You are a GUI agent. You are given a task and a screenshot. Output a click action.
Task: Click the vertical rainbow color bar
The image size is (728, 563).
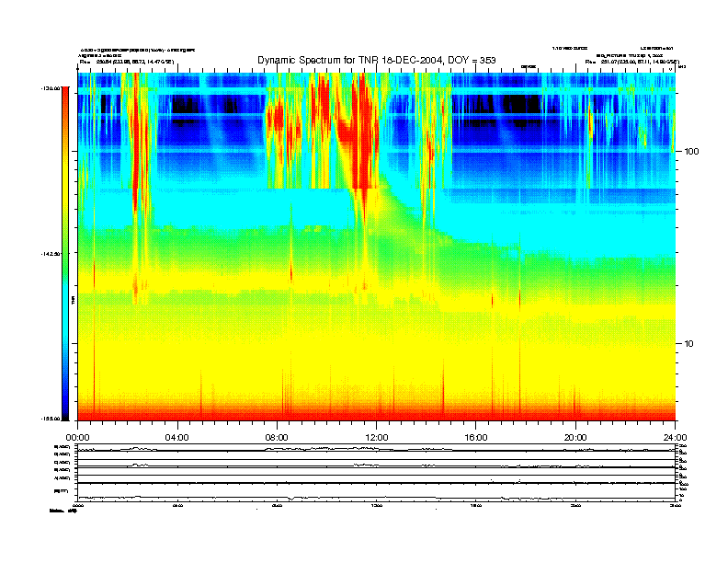(65, 253)
